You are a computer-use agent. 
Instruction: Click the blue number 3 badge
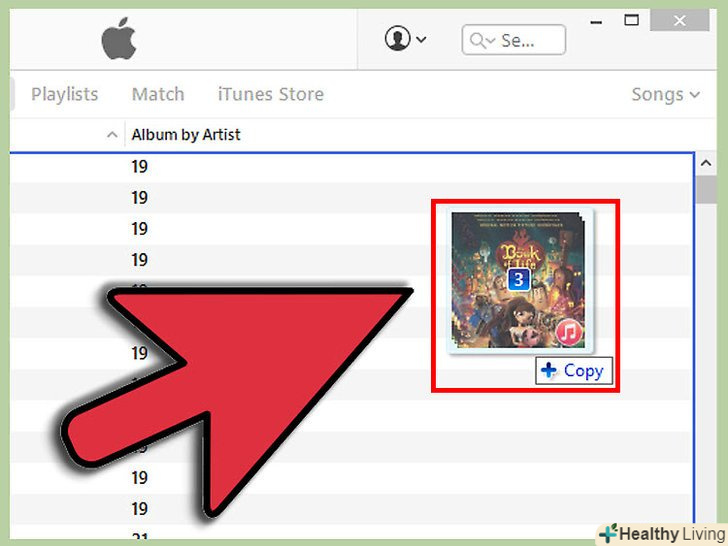pos(519,280)
